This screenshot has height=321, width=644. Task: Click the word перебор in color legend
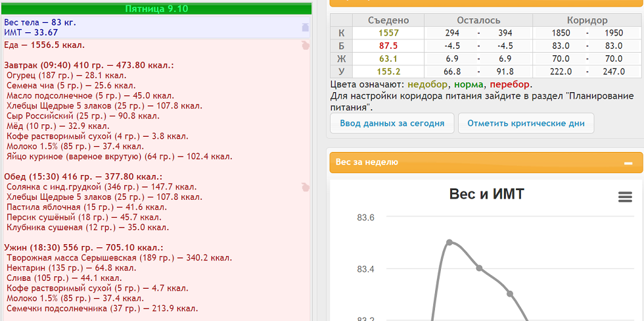coord(509,85)
